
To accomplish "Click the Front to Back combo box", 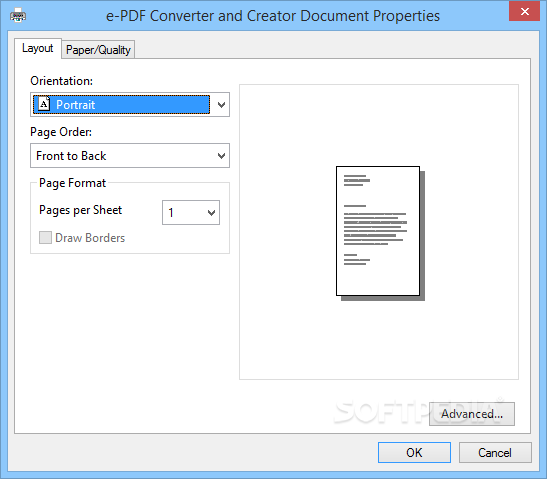I will click(130, 156).
